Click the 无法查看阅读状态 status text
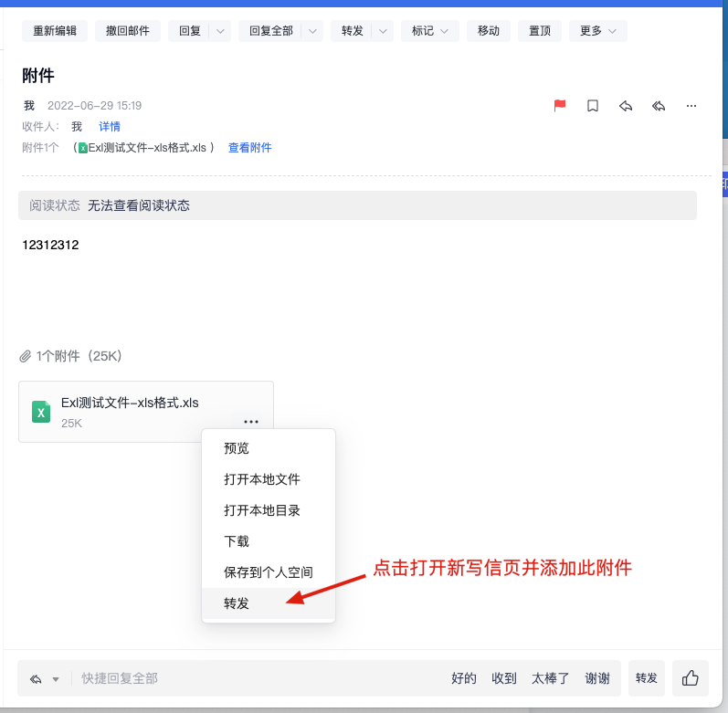Image resolution: width=728 pixels, height=713 pixels. click(138, 205)
